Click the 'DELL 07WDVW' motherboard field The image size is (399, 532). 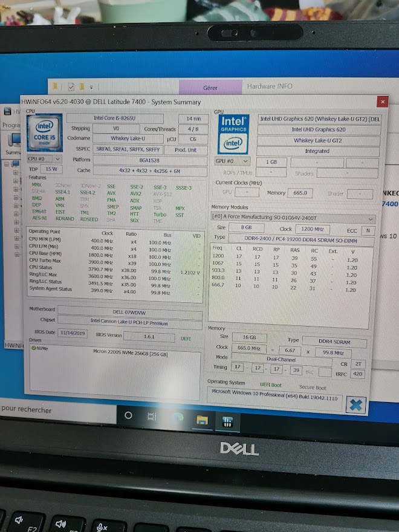(x=130, y=312)
